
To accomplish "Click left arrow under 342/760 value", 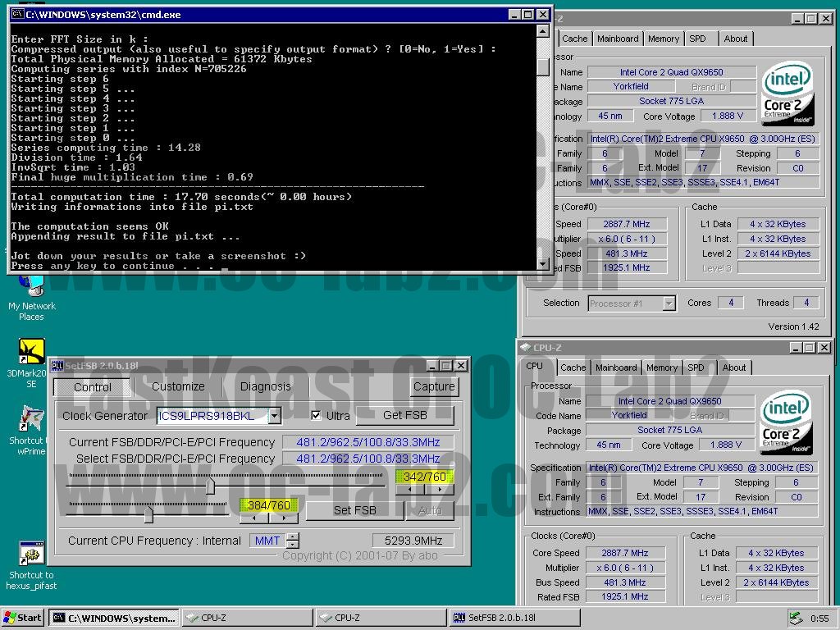I will point(410,489).
